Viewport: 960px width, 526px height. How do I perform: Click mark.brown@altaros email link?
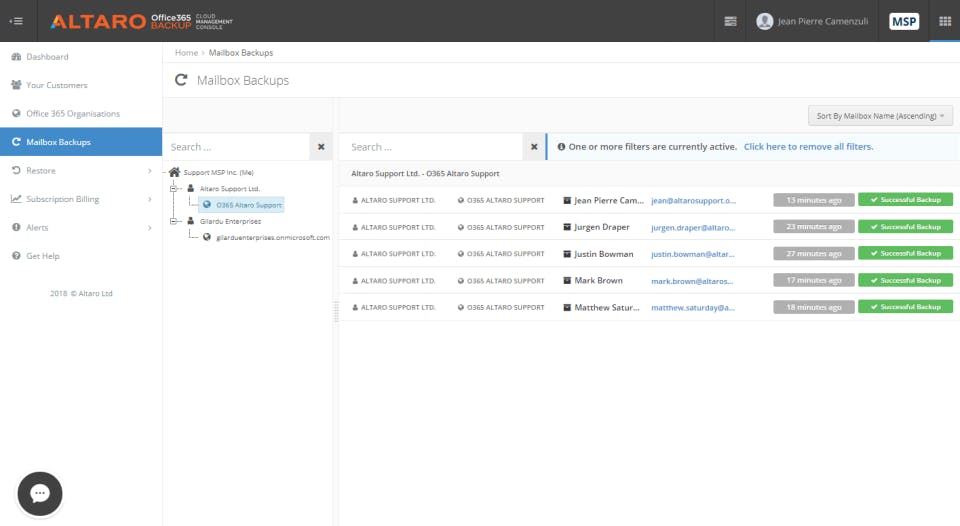pyautogui.click(x=692, y=281)
